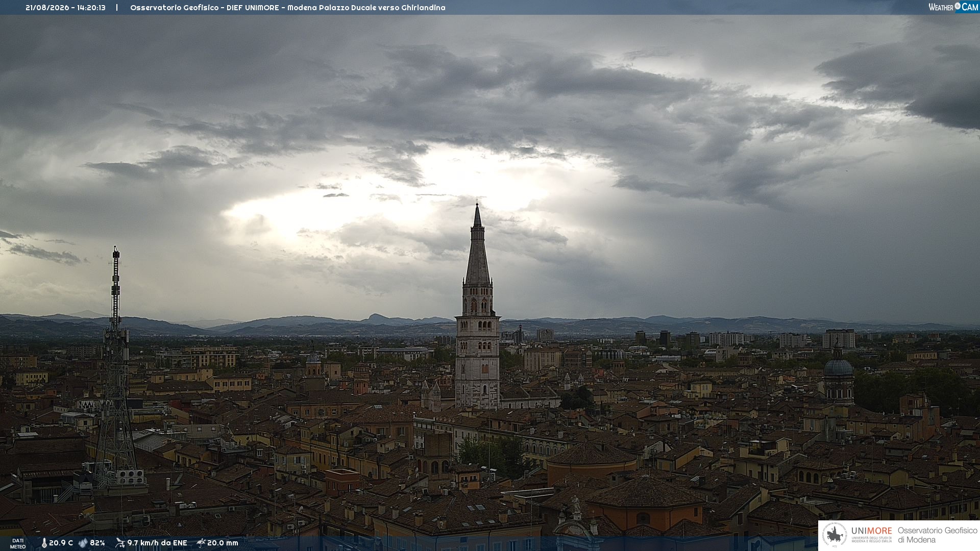The height and width of the screenshot is (551, 980).
Task: Click the camera lens in WeatherCam logo
Action: click(958, 6)
